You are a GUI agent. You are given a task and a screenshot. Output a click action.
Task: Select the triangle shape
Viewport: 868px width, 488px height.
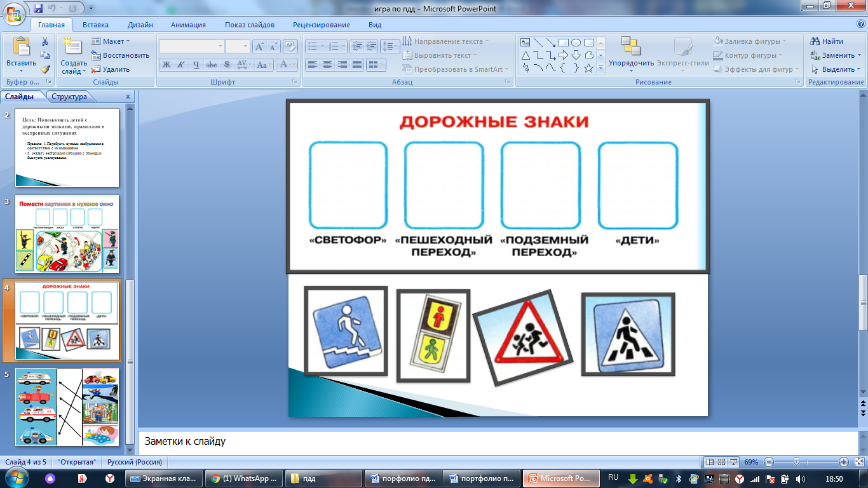[x=526, y=55]
